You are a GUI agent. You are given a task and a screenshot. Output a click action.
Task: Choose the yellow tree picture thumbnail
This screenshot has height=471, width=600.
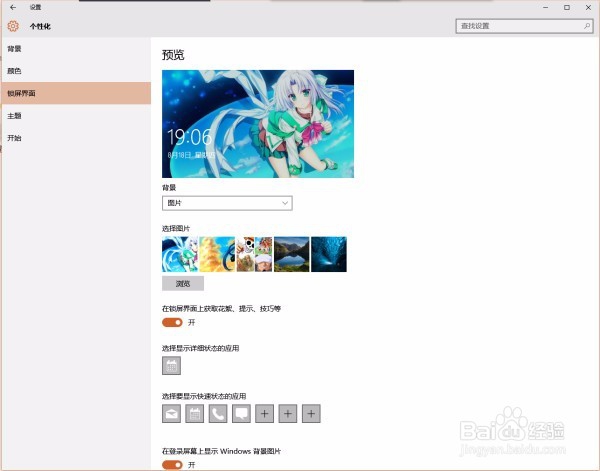[217, 254]
